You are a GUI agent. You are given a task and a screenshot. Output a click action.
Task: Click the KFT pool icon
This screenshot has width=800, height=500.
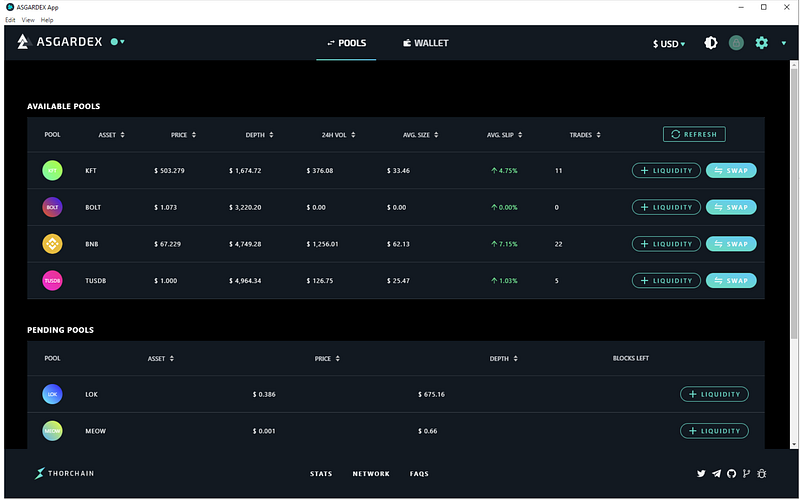pos(52,170)
